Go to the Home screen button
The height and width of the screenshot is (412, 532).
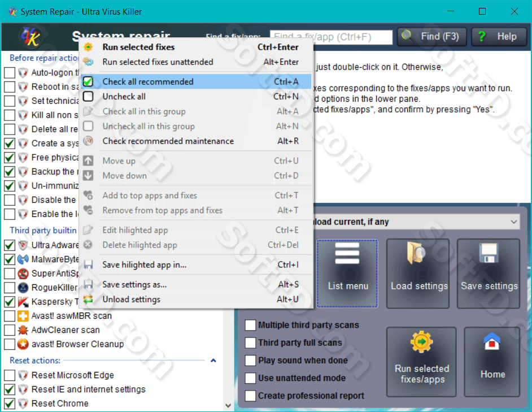(x=492, y=362)
